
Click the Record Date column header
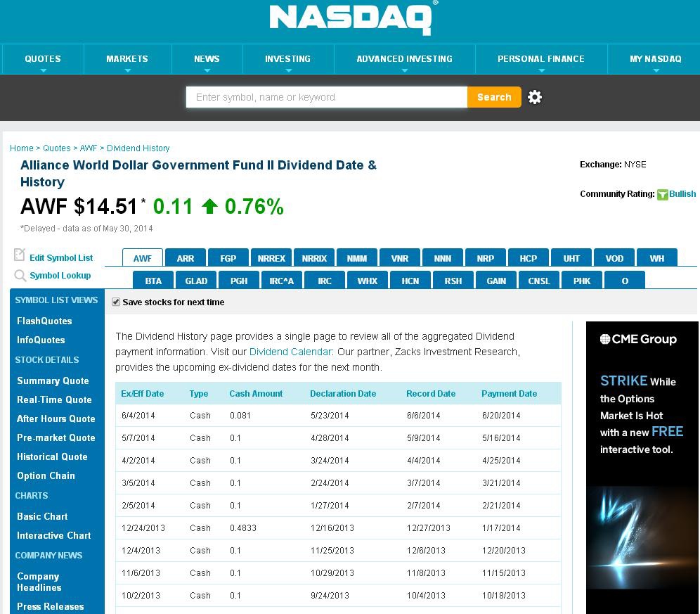point(431,394)
